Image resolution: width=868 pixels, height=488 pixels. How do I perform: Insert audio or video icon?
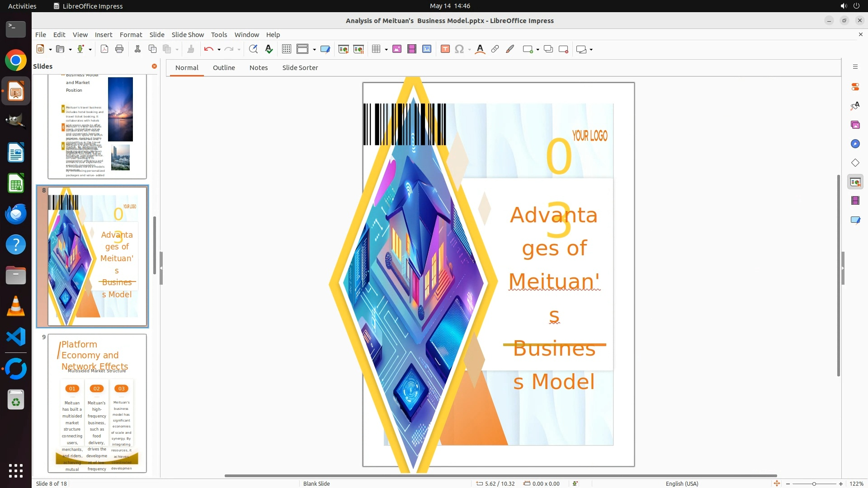(412, 49)
